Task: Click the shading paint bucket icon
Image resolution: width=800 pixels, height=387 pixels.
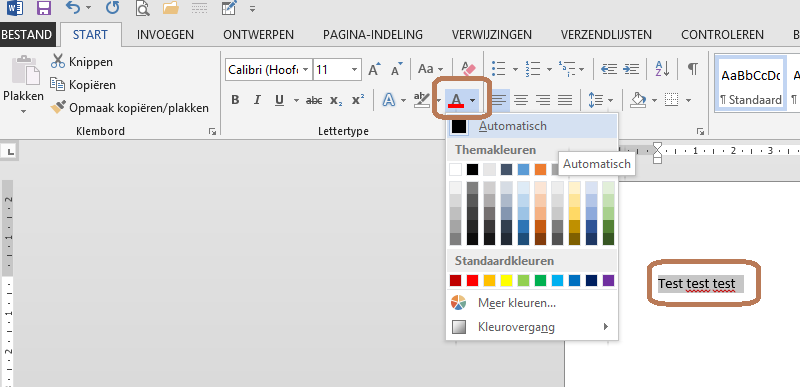Action: point(638,99)
